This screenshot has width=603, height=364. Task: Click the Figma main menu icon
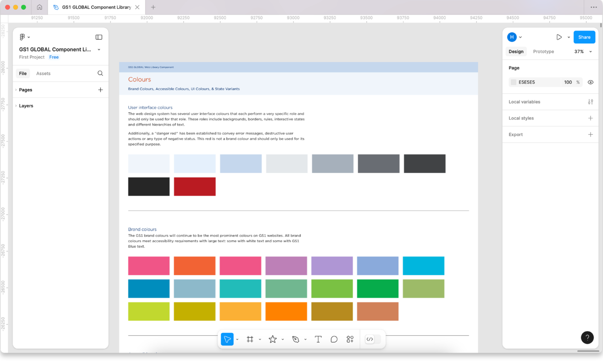tap(23, 37)
